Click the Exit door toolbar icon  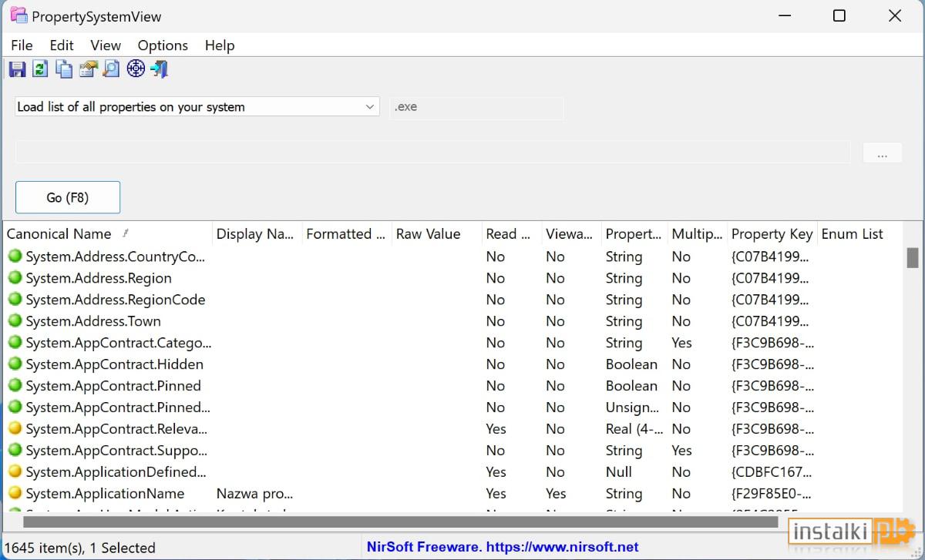point(159,69)
